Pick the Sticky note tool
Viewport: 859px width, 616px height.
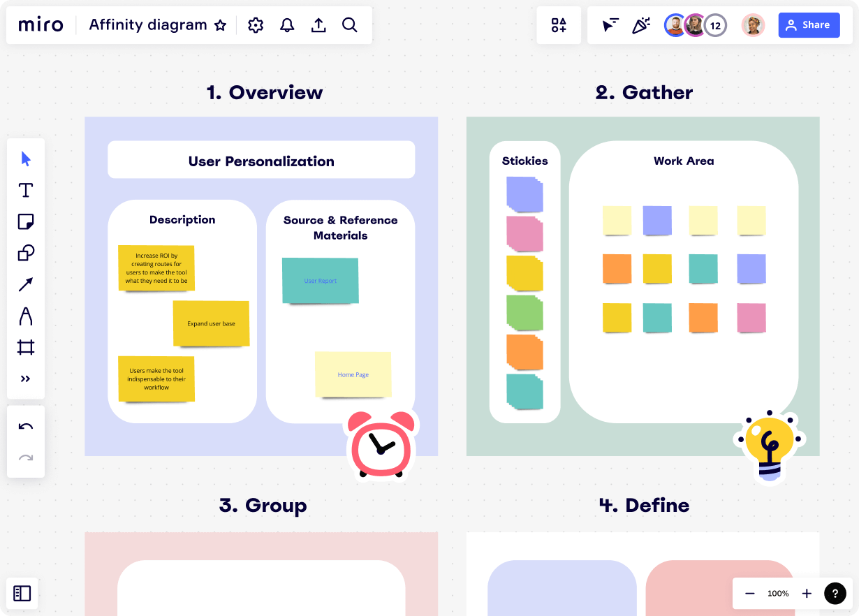click(25, 221)
